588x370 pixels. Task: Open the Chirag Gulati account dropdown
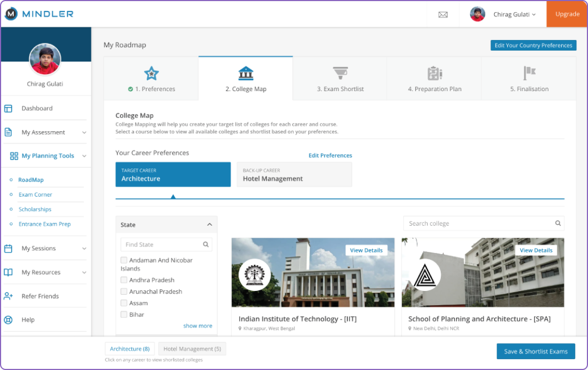coord(514,15)
